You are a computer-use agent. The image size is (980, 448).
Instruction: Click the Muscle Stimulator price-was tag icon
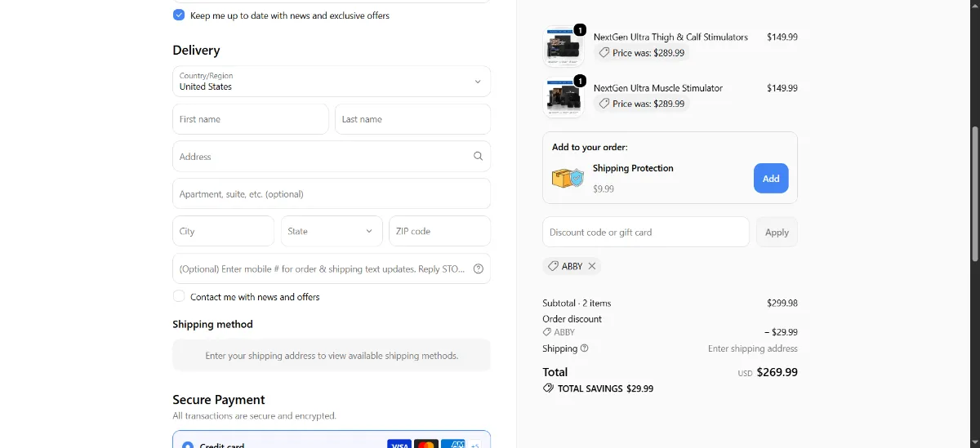tap(604, 104)
